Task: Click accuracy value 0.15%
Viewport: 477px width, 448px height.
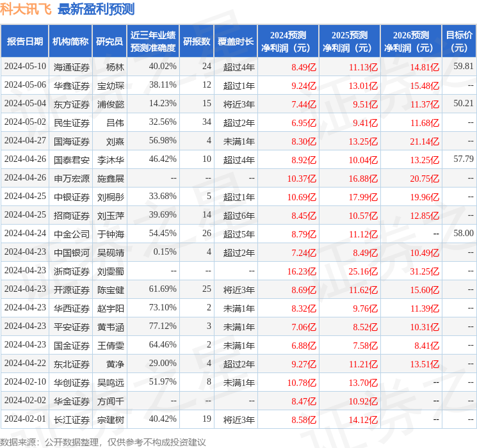Action: coord(165,252)
